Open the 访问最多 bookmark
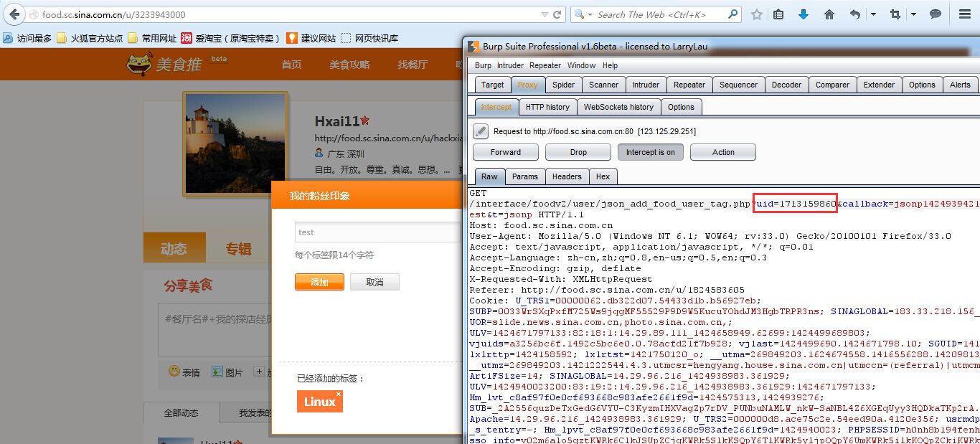 coord(27,38)
